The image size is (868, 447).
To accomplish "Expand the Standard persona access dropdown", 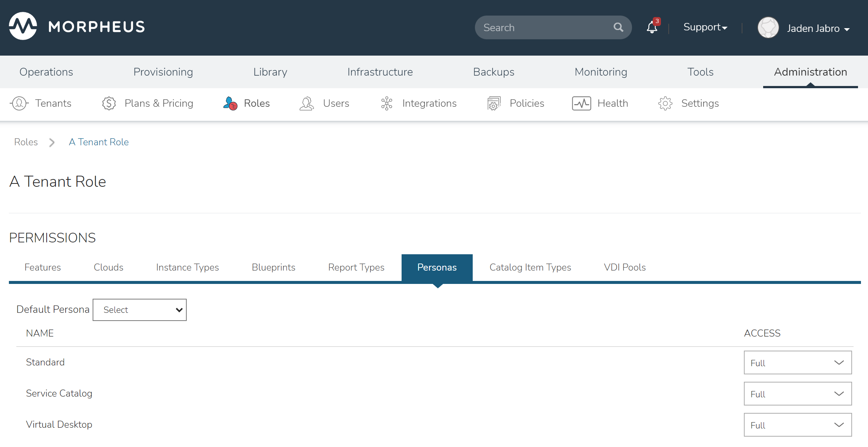I will (x=798, y=363).
